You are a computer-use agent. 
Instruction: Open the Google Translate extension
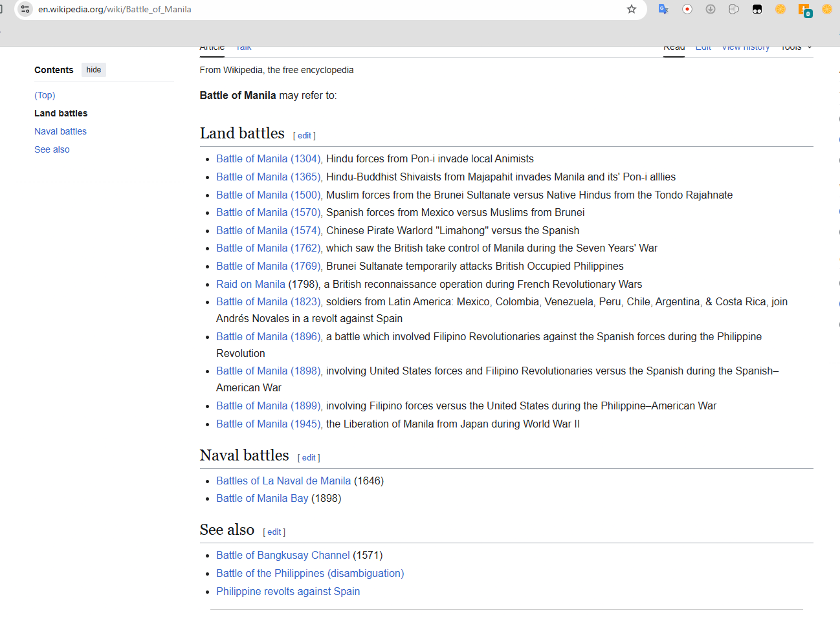point(663,9)
